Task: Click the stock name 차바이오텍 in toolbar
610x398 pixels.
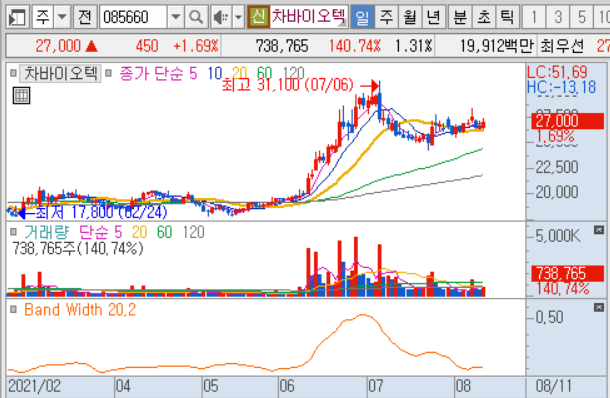Action: (x=308, y=17)
